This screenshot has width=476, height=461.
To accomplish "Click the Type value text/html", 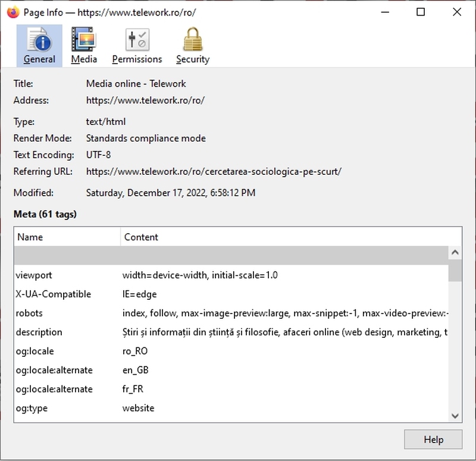I will click(106, 122).
